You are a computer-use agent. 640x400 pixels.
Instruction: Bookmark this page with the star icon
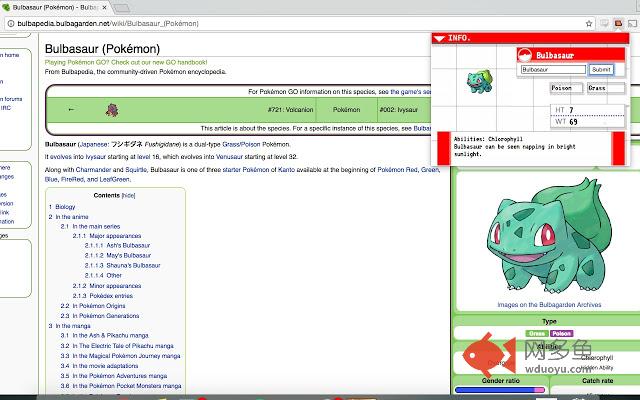click(589, 24)
